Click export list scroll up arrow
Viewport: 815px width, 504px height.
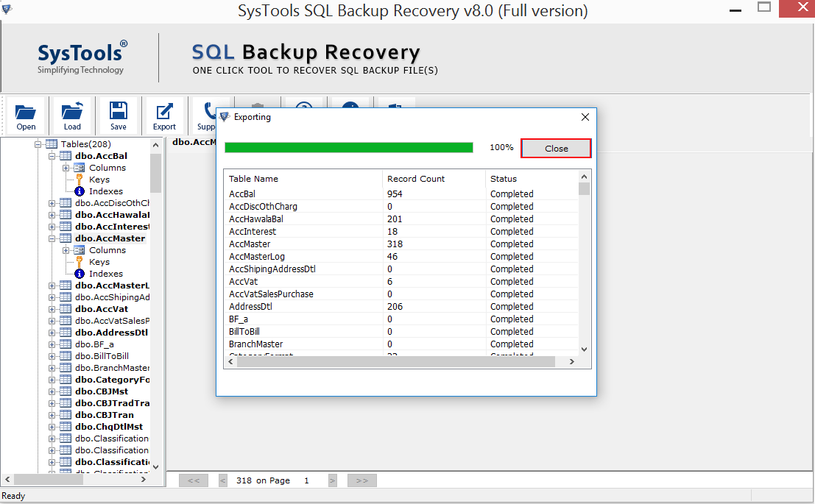click(x=585, y=177)
